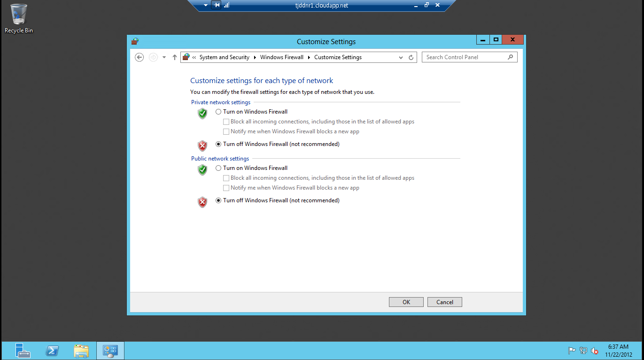Click the muted volume icon in the tray

tap(595, 351)
